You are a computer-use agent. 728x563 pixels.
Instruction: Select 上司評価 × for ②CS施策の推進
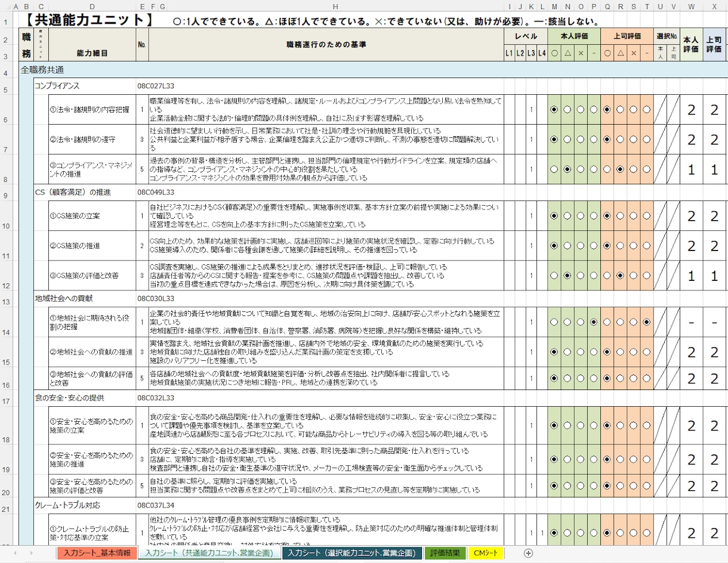634,246
